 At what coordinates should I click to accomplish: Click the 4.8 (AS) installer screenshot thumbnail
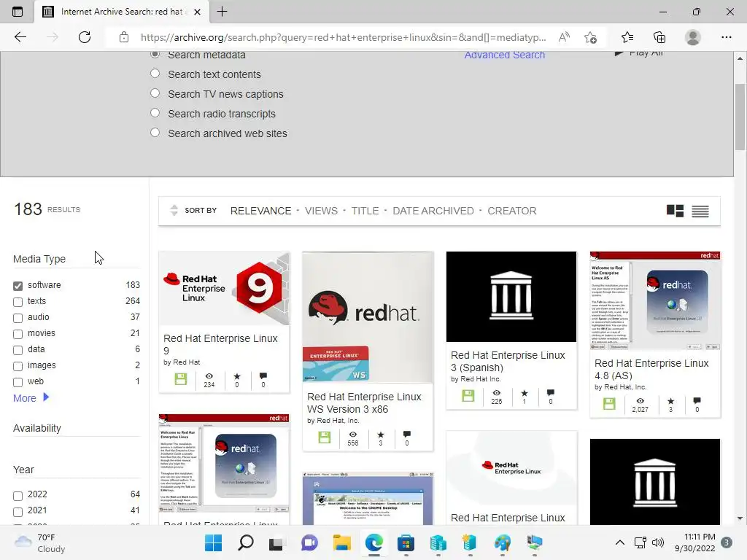[x=655, y=301]
